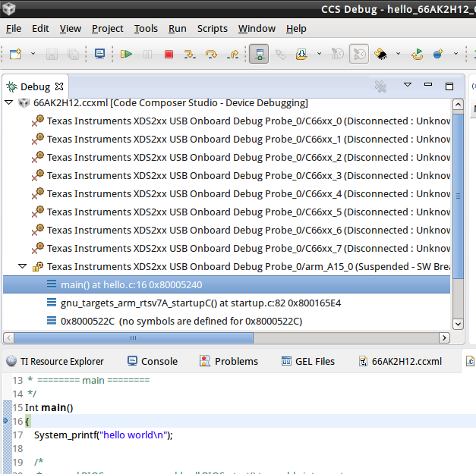Select the C66xx_3 disconnected core
This screenshot has width=476, height=474.
coord(241,176)
